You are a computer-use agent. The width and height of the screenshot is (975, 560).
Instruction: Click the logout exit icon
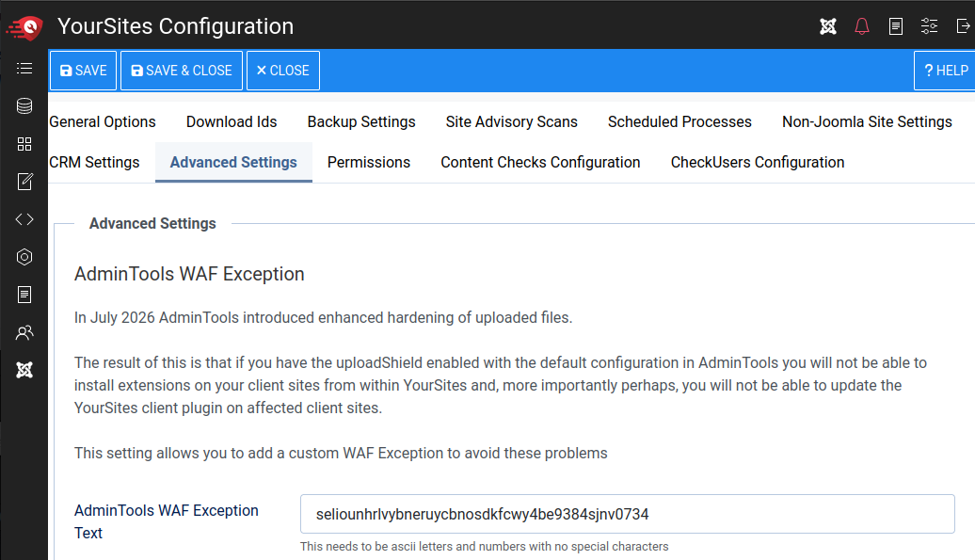coord(963,26)
